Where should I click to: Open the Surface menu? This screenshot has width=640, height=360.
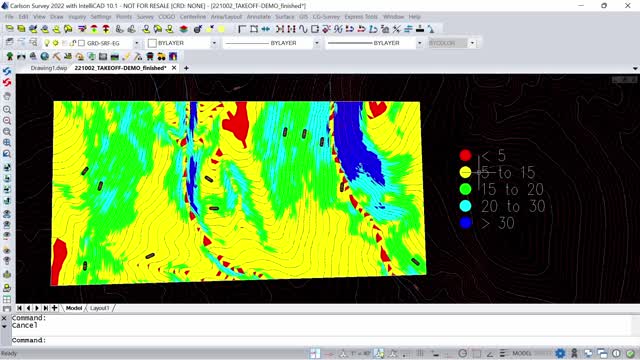[x=284, y=17]
